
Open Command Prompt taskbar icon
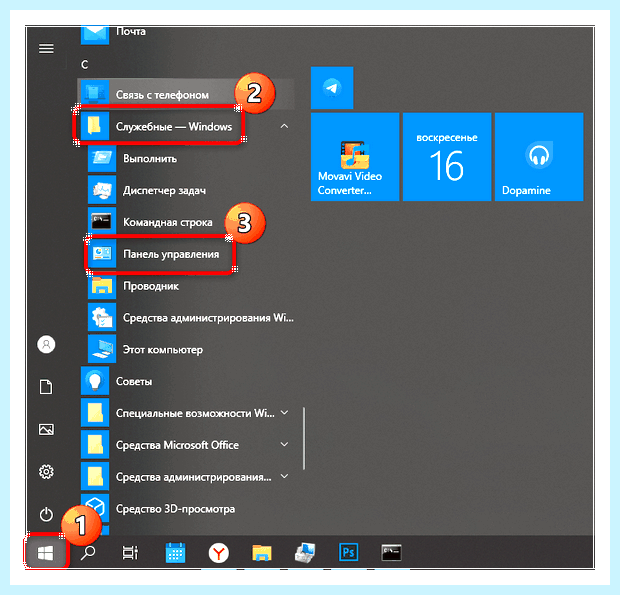pos(391,552)
